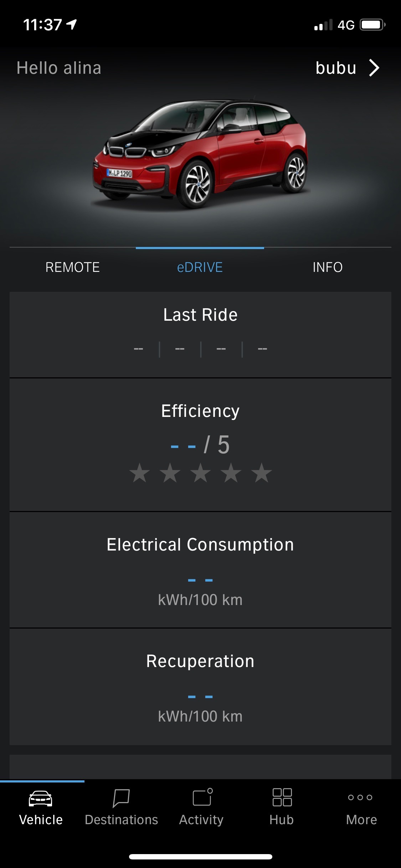This screenshot has width=401, height=868.
Task: Open the Electrical Consumption section
Action: pos(200,569)
